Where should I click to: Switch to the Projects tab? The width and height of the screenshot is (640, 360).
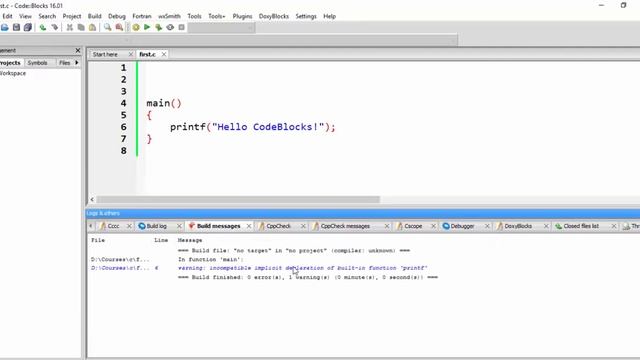click(10, 63)
